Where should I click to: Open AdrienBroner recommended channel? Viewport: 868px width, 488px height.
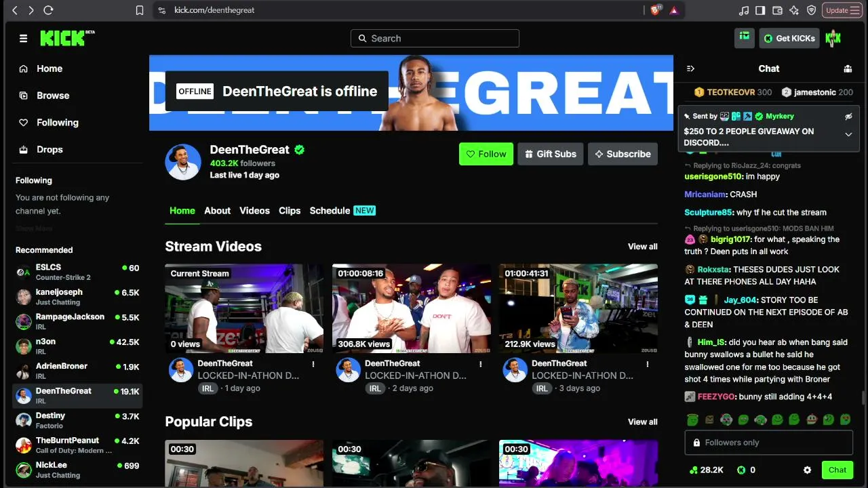[77, 371]
